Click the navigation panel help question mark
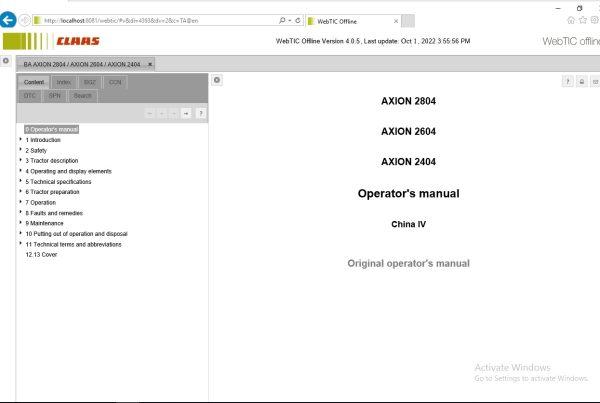The height and width of the screenshot is (403, 600). 201,113
